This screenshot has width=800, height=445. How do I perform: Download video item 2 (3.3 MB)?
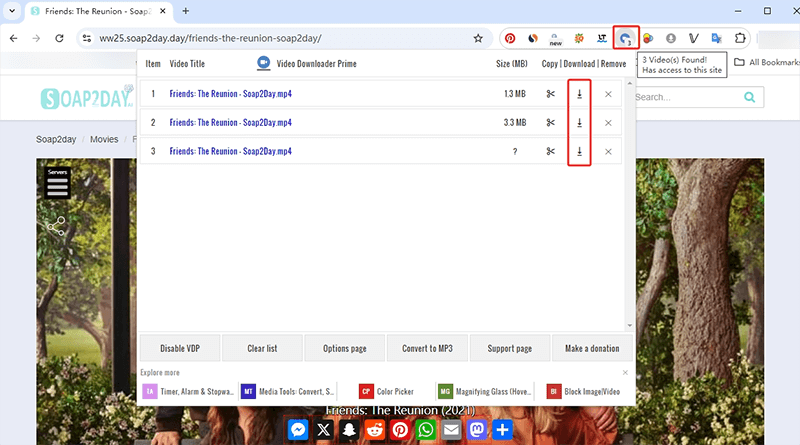point(579,122)
